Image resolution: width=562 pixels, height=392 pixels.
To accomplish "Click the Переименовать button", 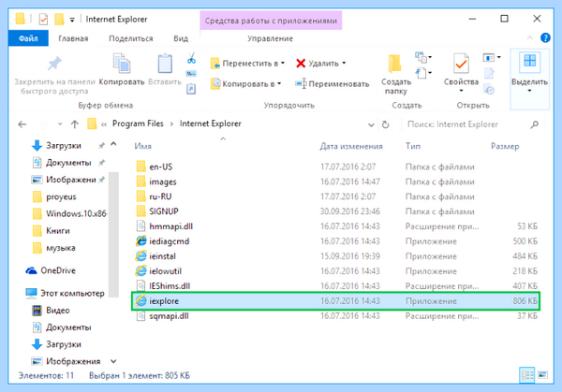I will pos(332,84).
